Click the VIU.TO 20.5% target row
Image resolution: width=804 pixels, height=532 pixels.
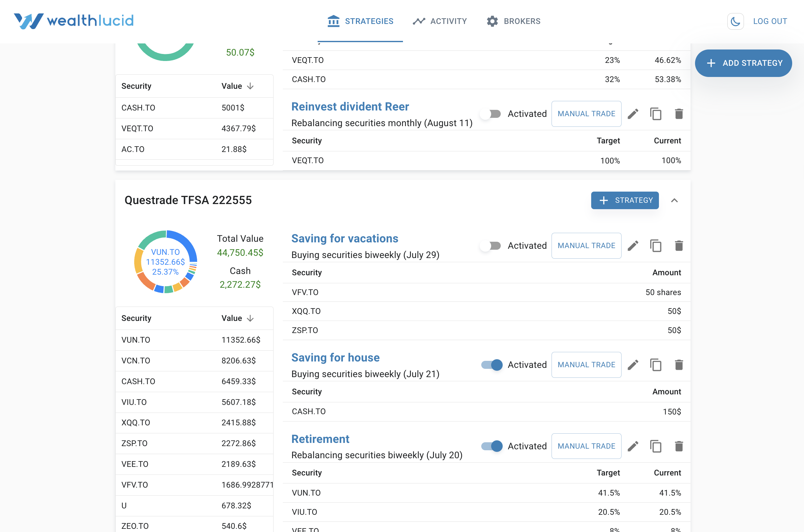pos(487,512)
